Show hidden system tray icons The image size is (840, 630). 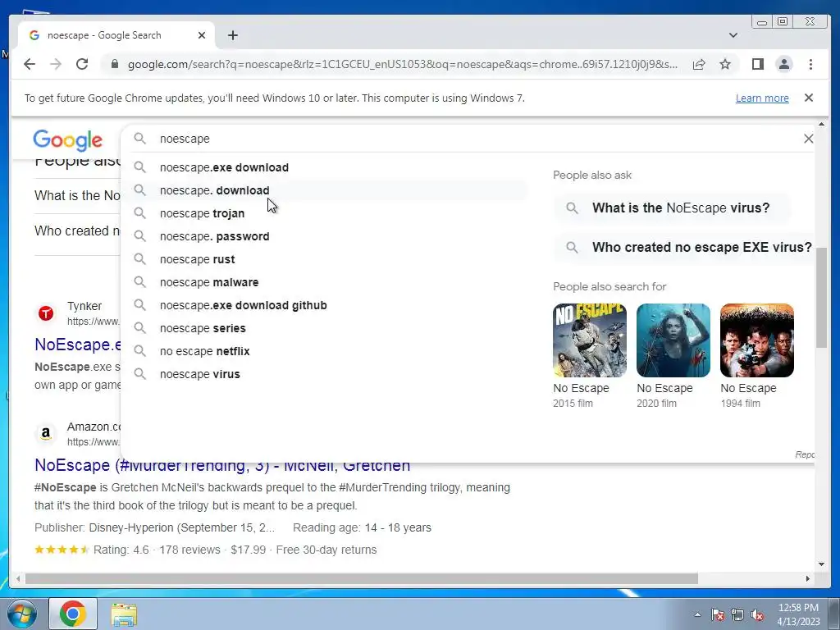pyautogui.click(x=697, y=614)
